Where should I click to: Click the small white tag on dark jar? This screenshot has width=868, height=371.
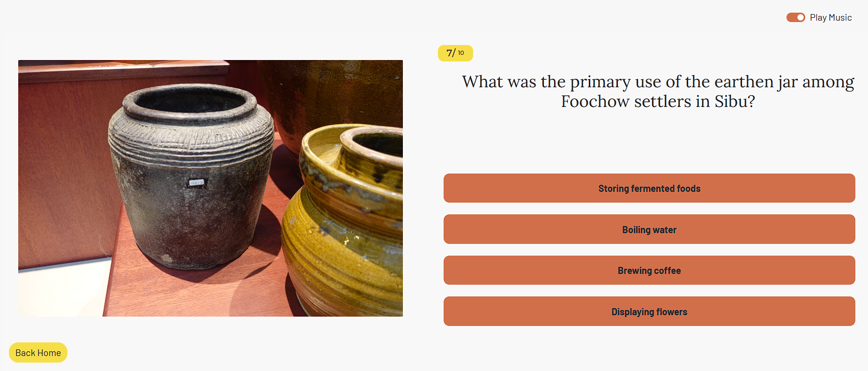coord(196,182)
